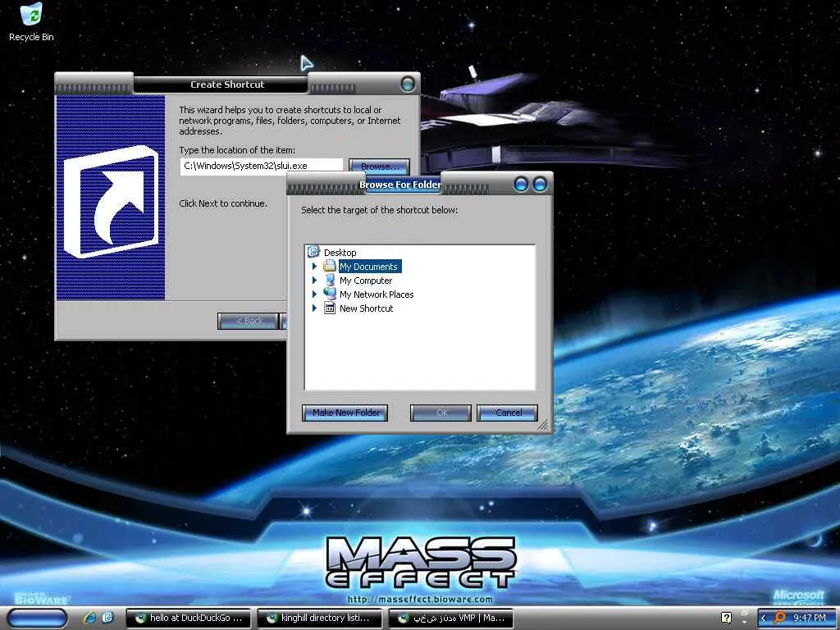
Task: Select My Computer in the folder tree
Action: pos(366,281)
